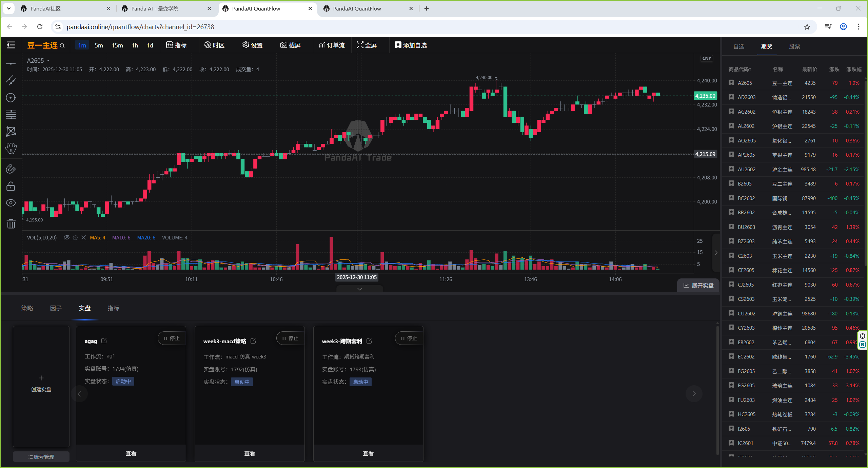Enter 全屏 fullscreen mode

367,45
